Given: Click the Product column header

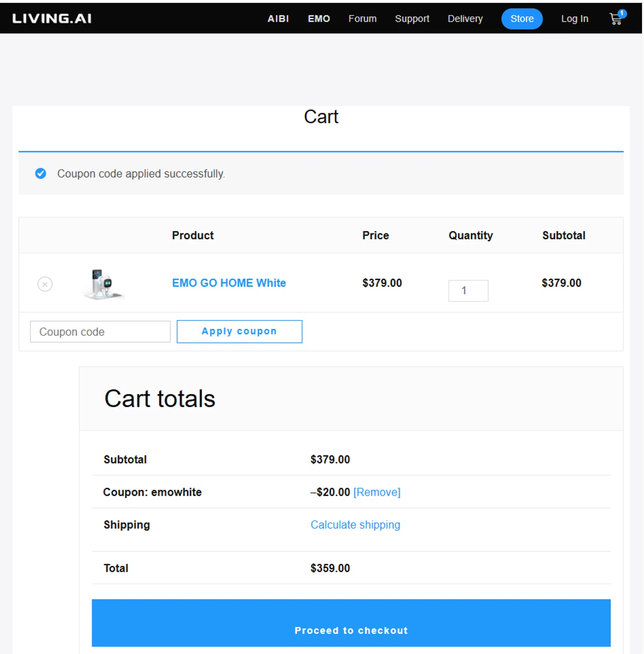Looking at the screenshot, I should [193, 235].
